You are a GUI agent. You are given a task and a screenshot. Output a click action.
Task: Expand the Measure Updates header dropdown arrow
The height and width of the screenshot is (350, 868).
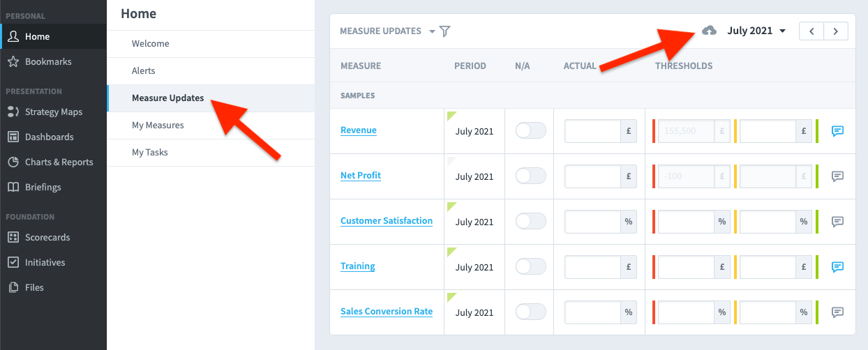(432, 31)
